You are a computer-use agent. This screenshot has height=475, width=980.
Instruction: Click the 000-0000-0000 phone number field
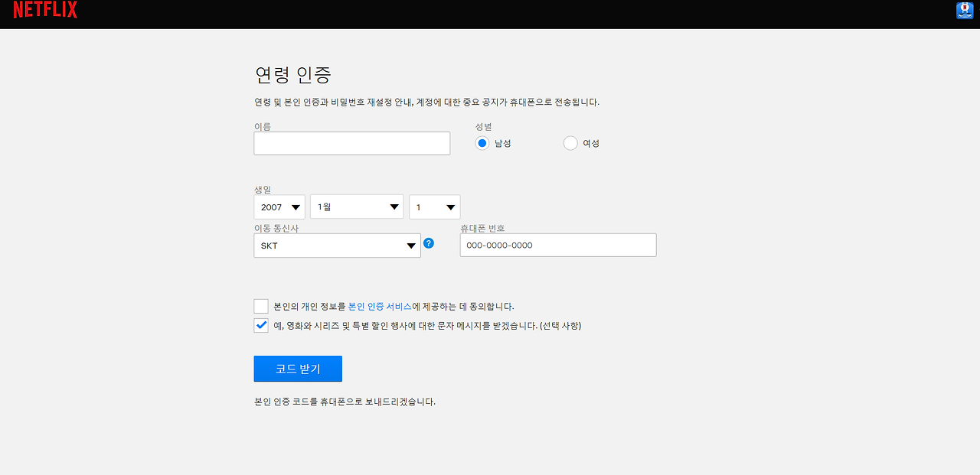pyautogui.click(x=557, y=245)
